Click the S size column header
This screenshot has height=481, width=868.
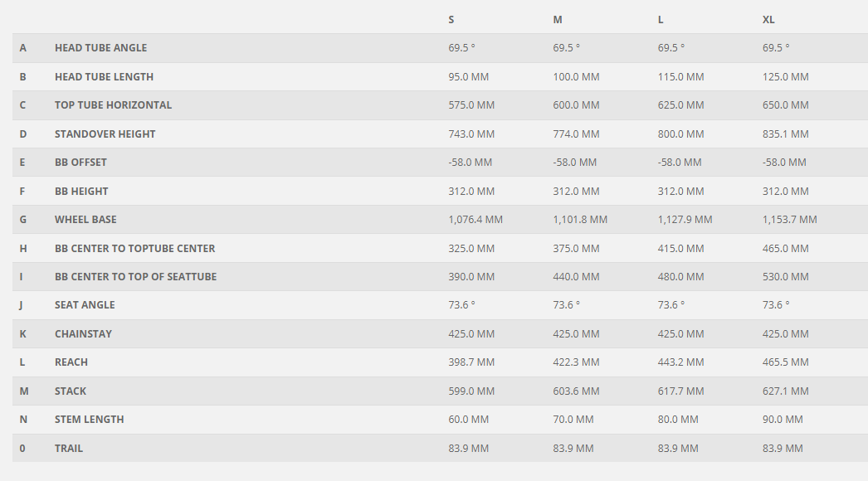[451, 19]
